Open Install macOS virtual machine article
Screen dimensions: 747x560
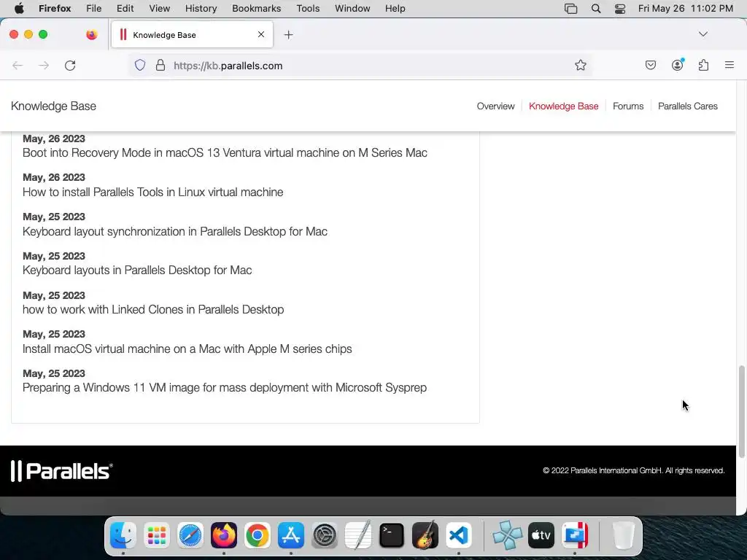tap(187, 349)
